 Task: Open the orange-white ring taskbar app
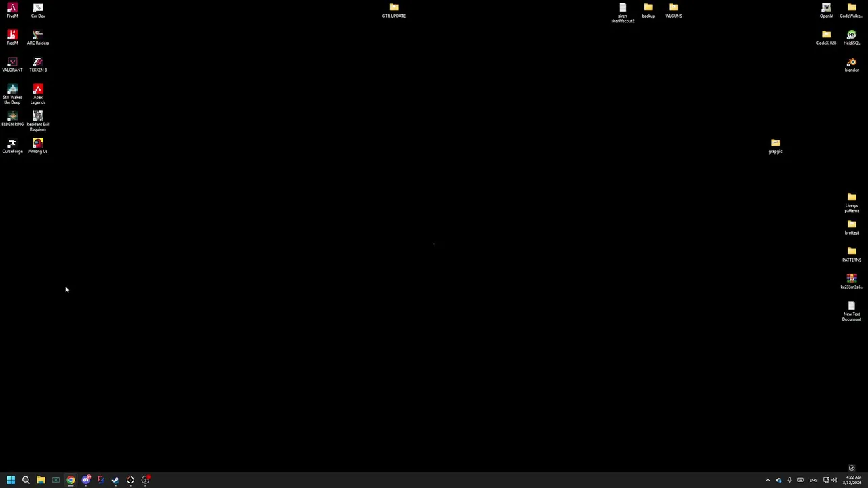tap(130, 480)
